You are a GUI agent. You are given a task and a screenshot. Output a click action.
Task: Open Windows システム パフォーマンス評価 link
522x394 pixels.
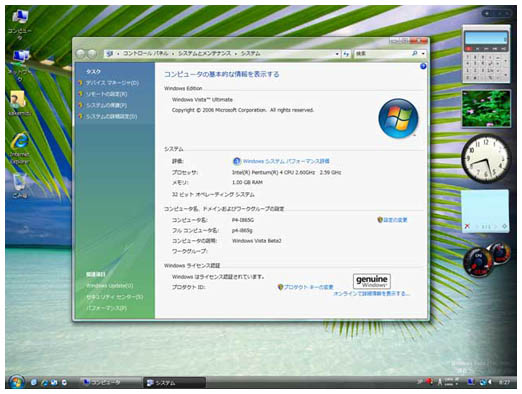(286, 161)
